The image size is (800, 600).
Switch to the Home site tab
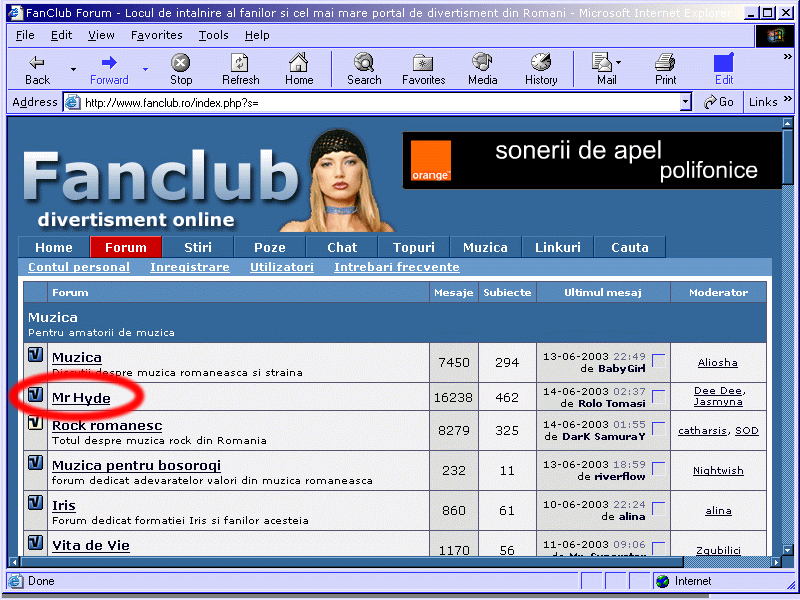[54, 247]
